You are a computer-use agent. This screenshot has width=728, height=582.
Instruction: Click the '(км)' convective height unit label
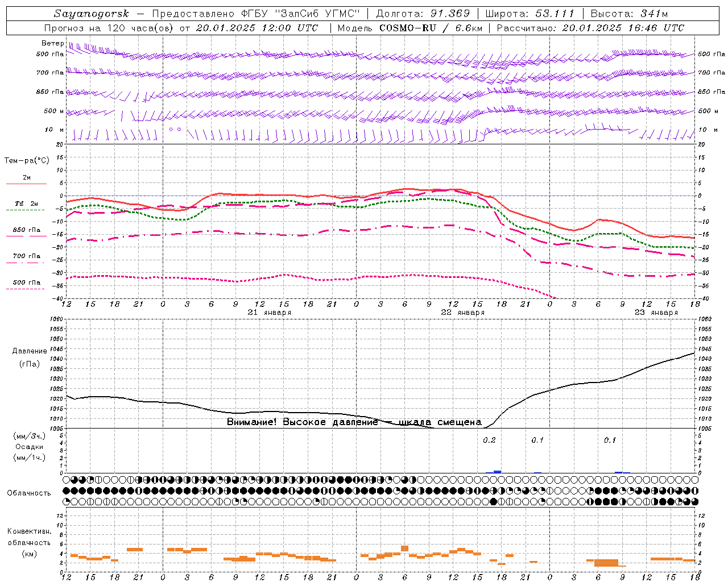(x=29, y=554)
